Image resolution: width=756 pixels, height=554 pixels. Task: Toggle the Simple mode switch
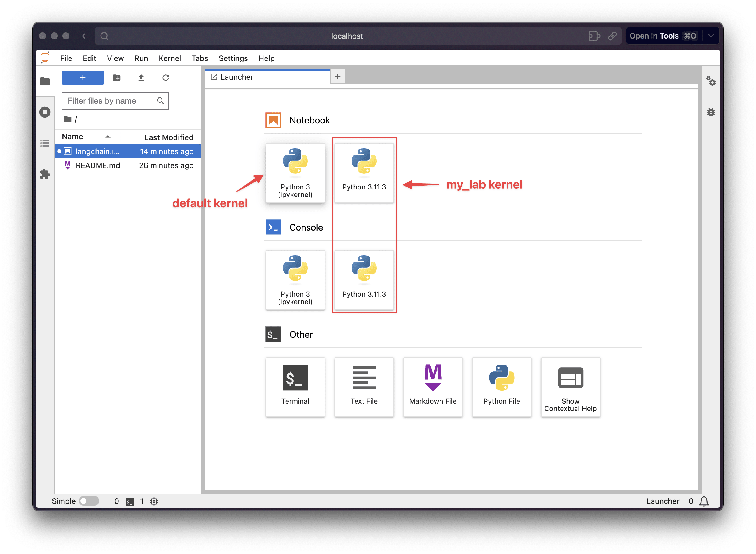(89, 501)
